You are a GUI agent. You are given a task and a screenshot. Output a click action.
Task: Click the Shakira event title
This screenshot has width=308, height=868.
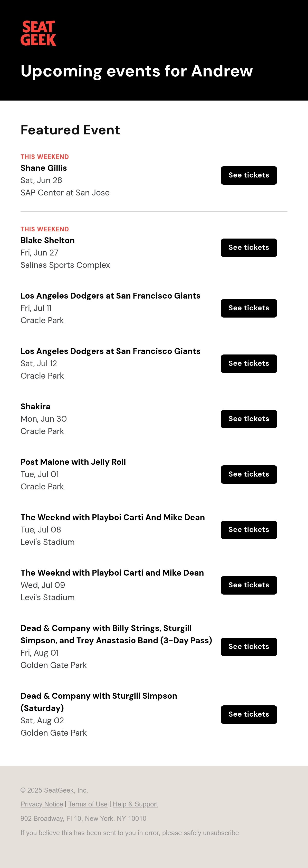35,406
